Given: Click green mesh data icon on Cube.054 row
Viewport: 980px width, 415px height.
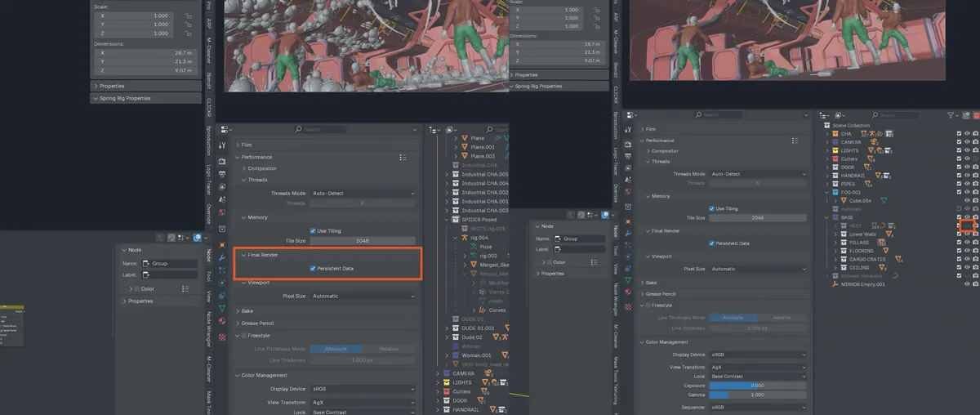Looking at the screenshot, I should pos(884,201).
